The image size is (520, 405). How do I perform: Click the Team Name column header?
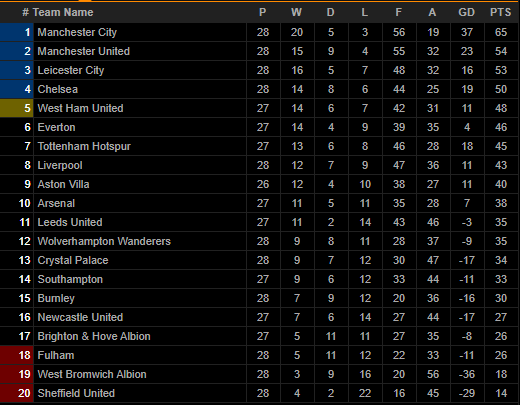63,12
